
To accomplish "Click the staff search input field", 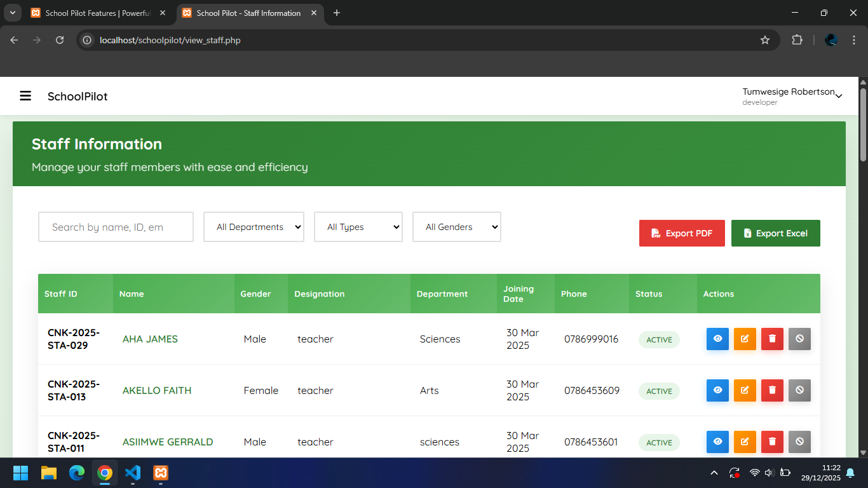I will point(116,227).
